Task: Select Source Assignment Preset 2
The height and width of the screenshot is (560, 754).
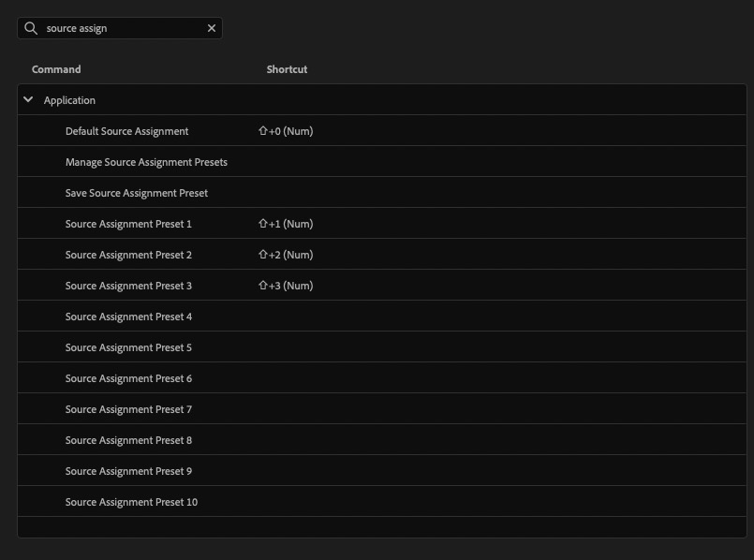Action: (x=128, y=255)
